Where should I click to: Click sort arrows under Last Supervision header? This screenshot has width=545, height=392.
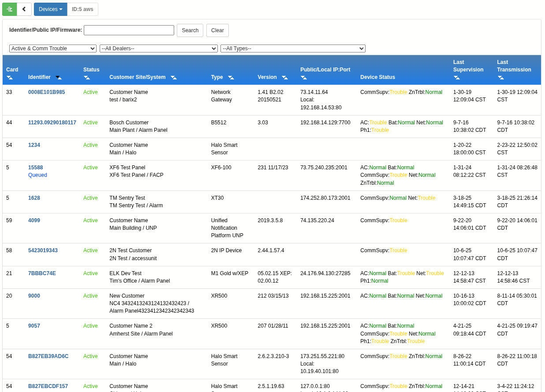point(457,78)
